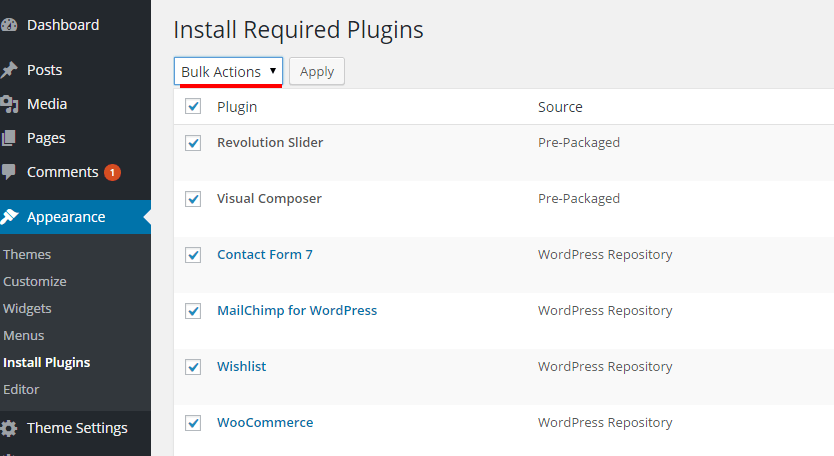The width and height of the screenshot is (834, 456).
Task: Go to Widgets in Appearance menu
Action: [27, 309]
